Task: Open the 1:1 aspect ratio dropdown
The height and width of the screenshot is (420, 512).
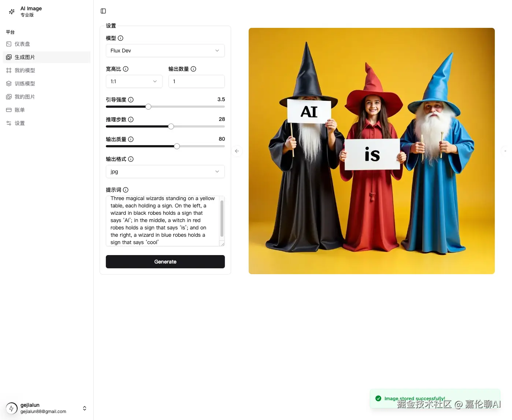Action: tap(134, 81)
